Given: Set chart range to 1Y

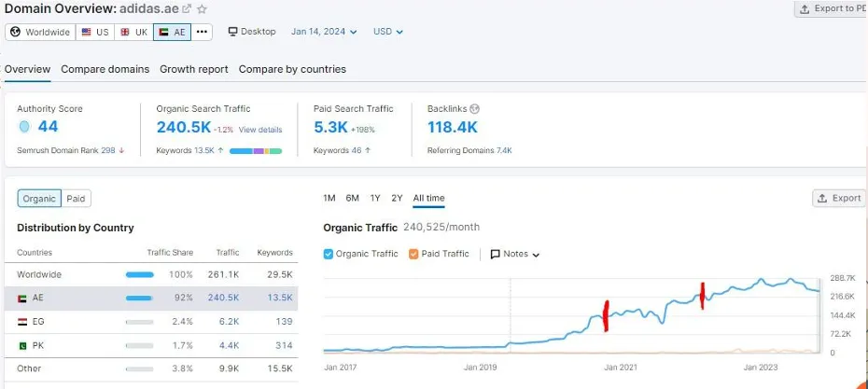Looking at the screenshot, I should point(375,198).
